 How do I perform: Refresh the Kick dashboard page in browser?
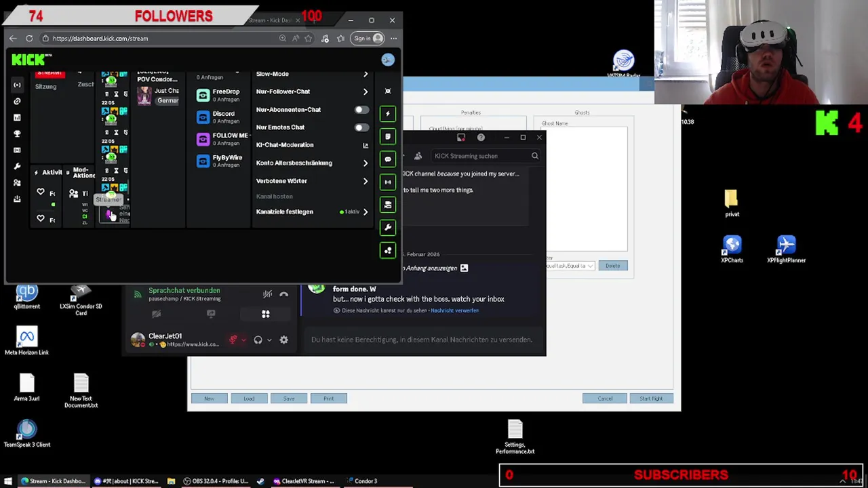(x=29, y=39)
